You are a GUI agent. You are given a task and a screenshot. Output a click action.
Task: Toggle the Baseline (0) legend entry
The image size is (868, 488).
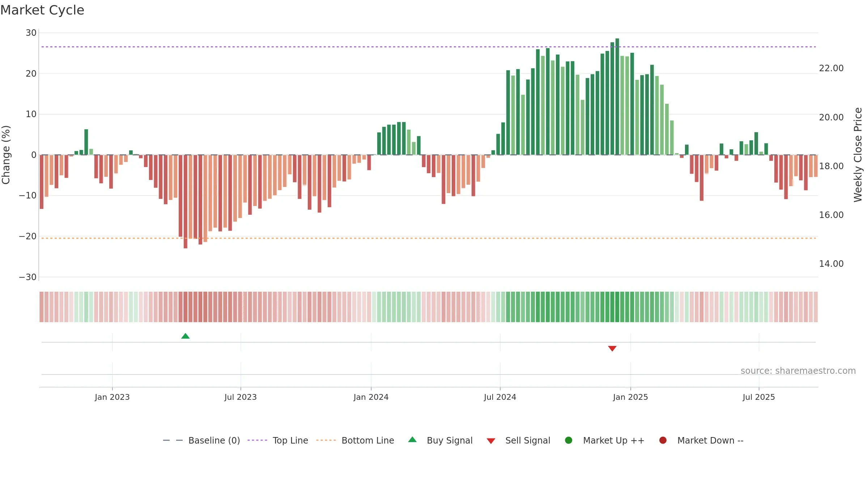201,440
